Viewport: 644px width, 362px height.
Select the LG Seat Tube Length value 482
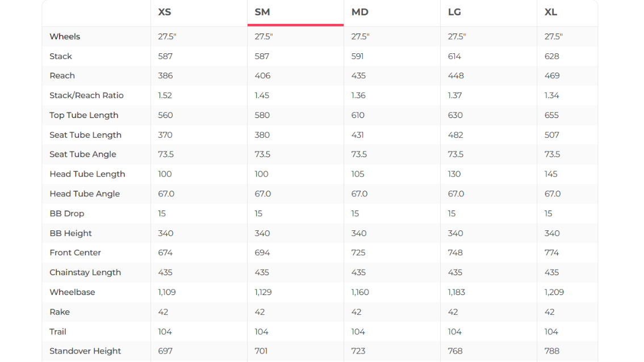455,135
